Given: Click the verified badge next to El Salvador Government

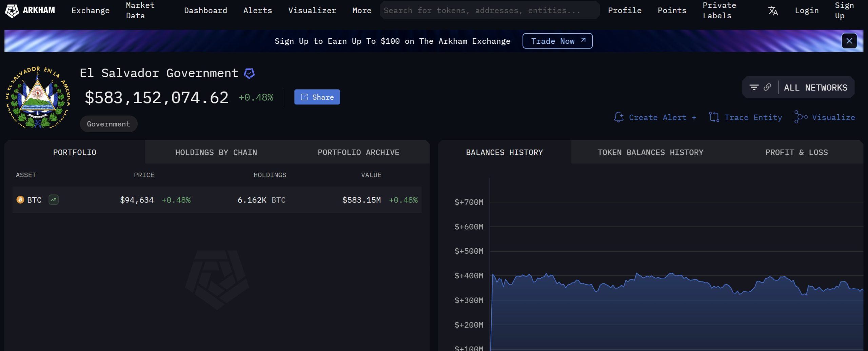Looking at the screenshot, I should click(x=249, y=73).
